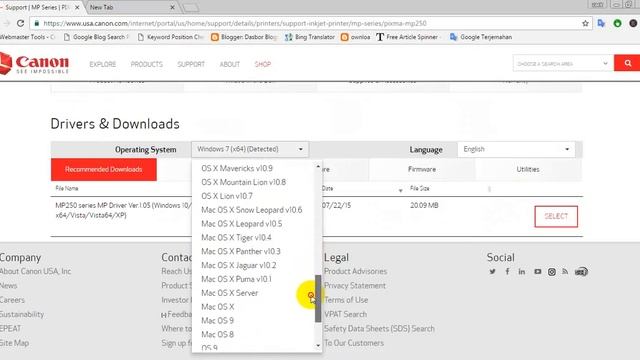Click the OS list scrollbar up arrow
640x360 pixels.
[x=318, y=166]
